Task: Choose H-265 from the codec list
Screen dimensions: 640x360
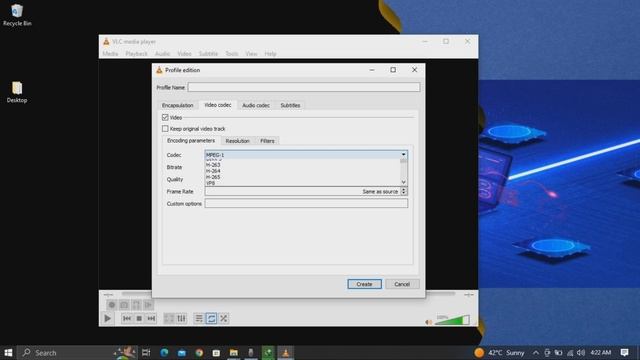Action: pos(213,177)
